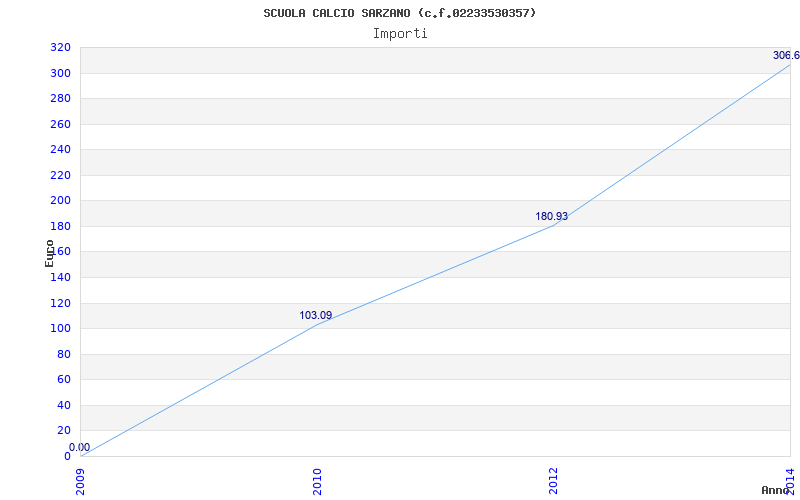Screen dimensions: 800x500
Task: Click the Anno x-axis title
Action: pos(775,490)
